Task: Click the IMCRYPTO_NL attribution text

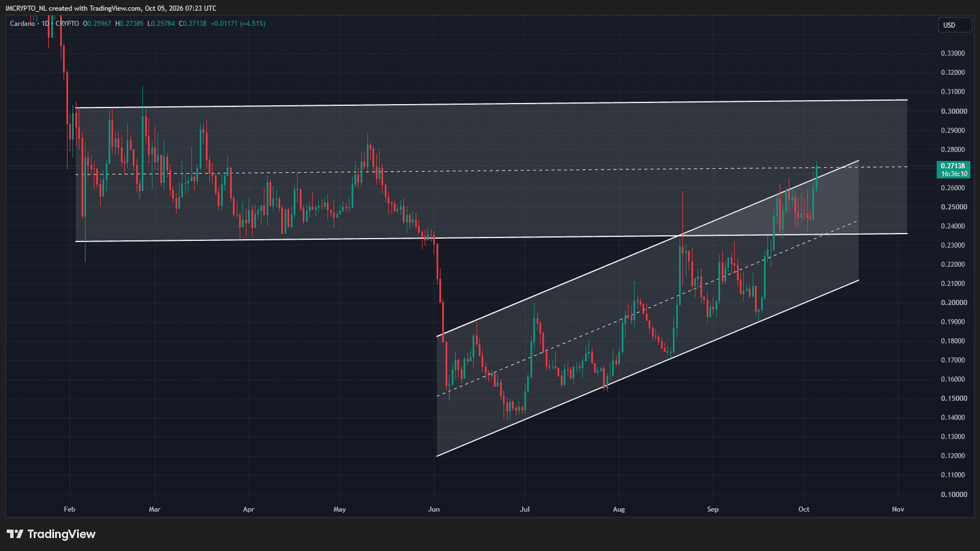Action: [26, 8]
